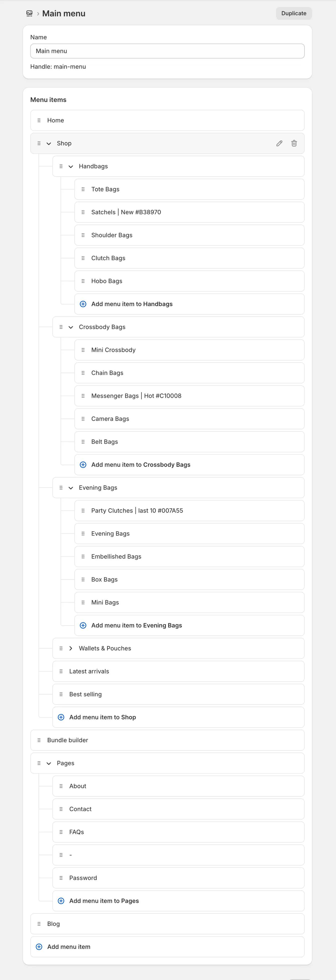Click the plus icon for Add menu item to Handbags
This screenshot has height=980, width=336.
pos(83,304)
